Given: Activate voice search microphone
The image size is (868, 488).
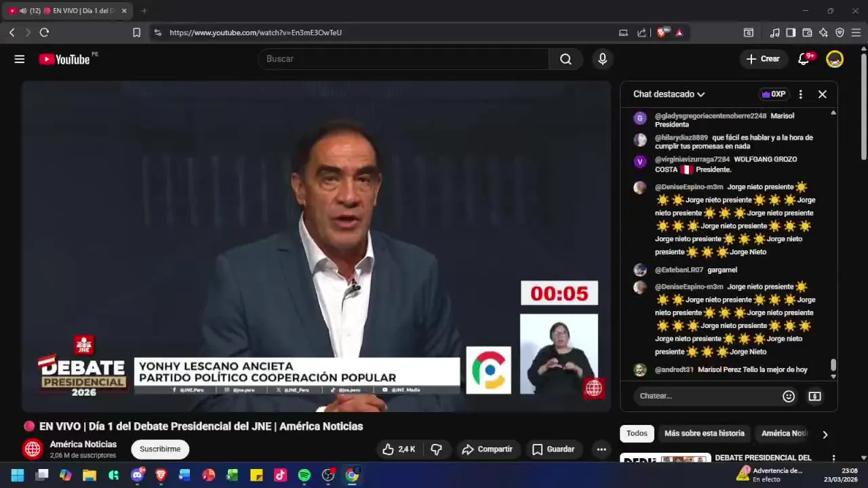Looking at the screenshot, I should (602, 59).
